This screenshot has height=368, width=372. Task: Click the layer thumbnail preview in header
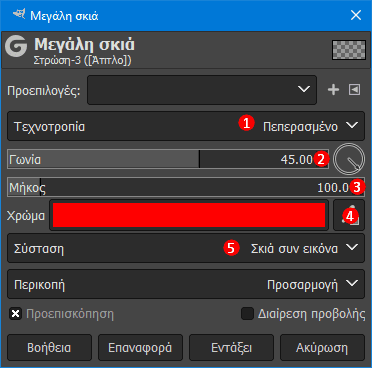[x=349, y=50]
